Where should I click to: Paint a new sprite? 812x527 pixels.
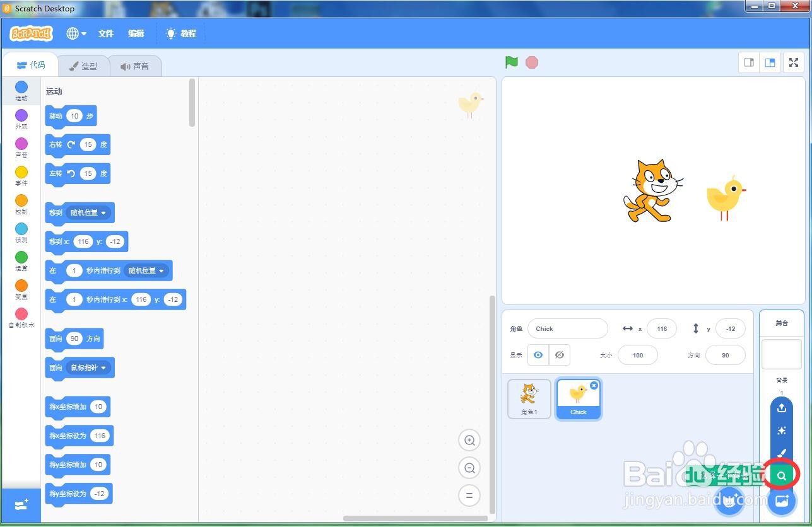(x=782, y=453)
